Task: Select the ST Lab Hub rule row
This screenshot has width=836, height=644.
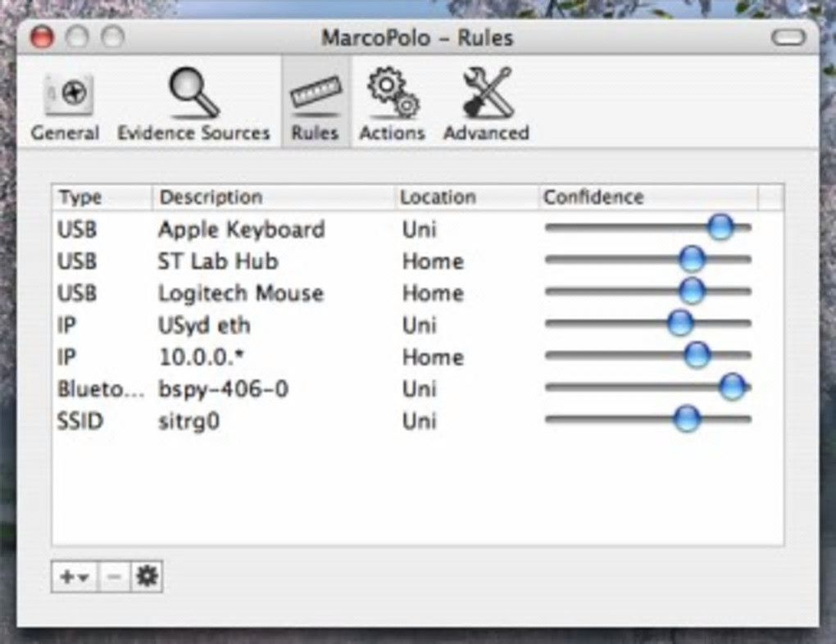Action: (417, 261)
